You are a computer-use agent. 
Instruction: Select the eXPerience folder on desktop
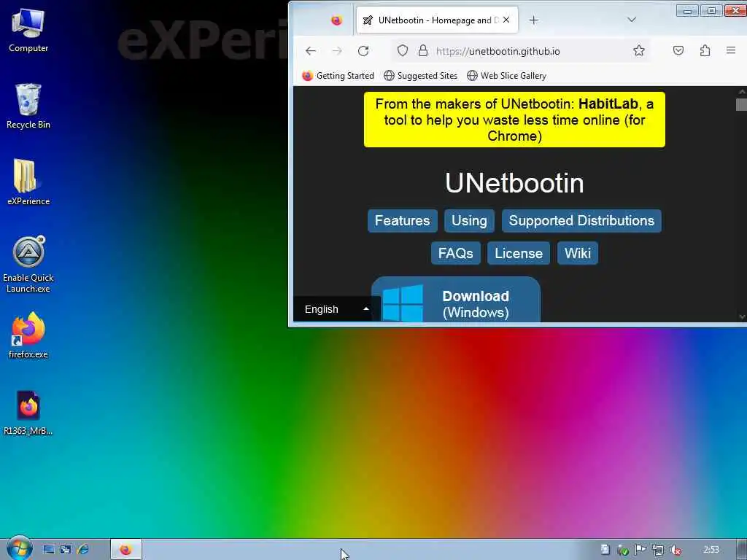coord(28,182)
